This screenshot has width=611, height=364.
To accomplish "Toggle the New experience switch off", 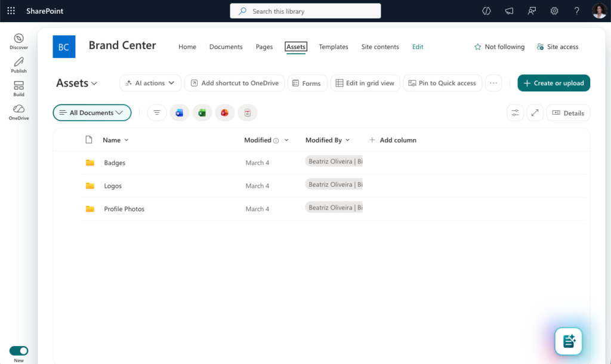I will coord(18,351).
